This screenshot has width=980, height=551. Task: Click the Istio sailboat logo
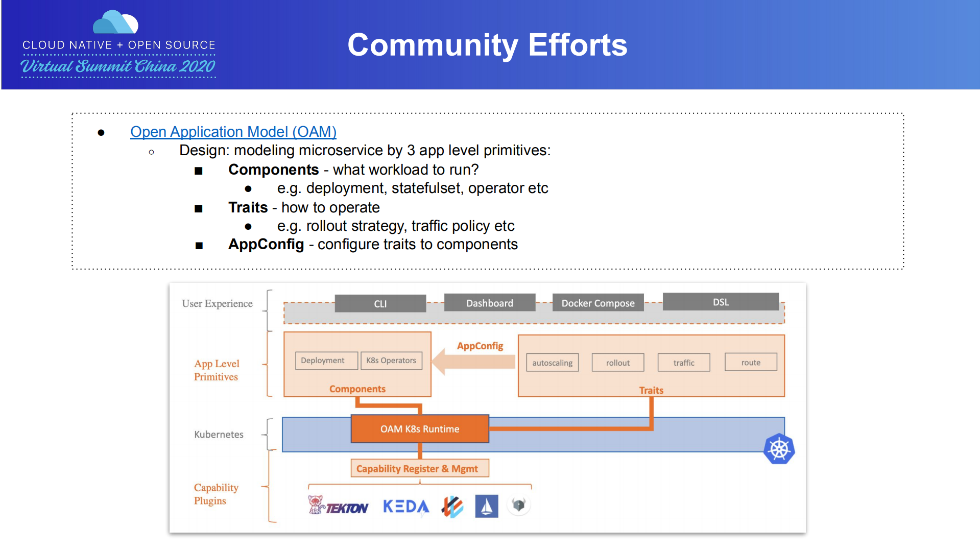click(x=486, y=506)
